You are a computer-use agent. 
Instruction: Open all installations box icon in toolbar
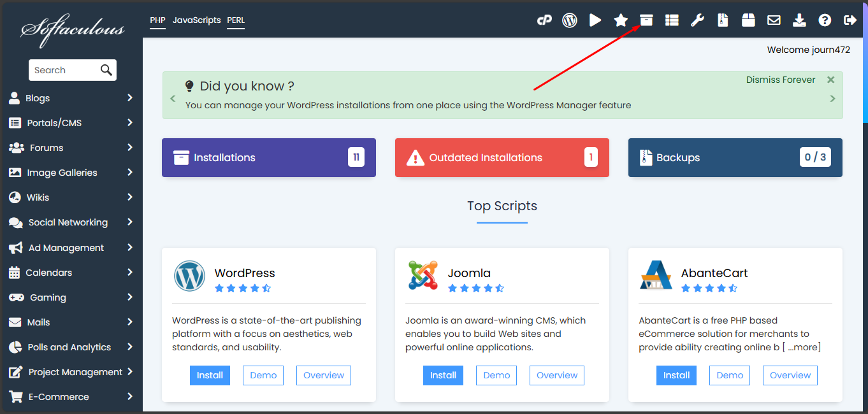coord(646,20)
